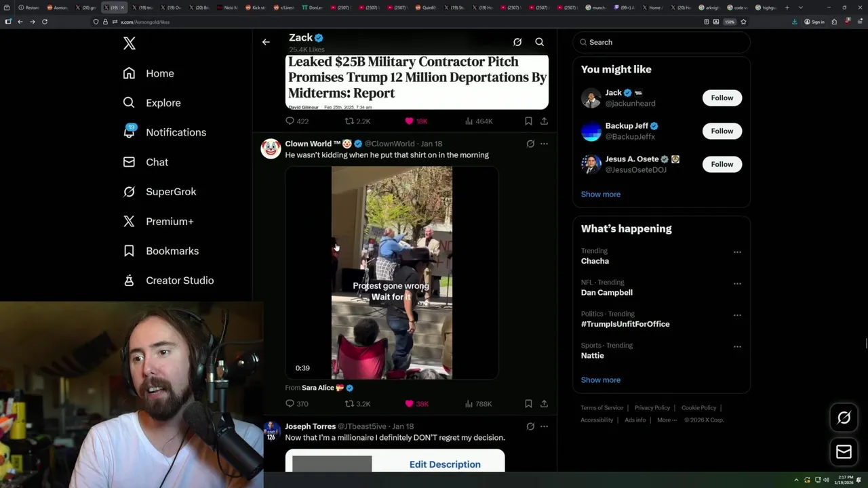Image resolution: width=868 pixels, height=488 pixels.
Task: Go to Home in the sidebar
Action: point(149,73)
